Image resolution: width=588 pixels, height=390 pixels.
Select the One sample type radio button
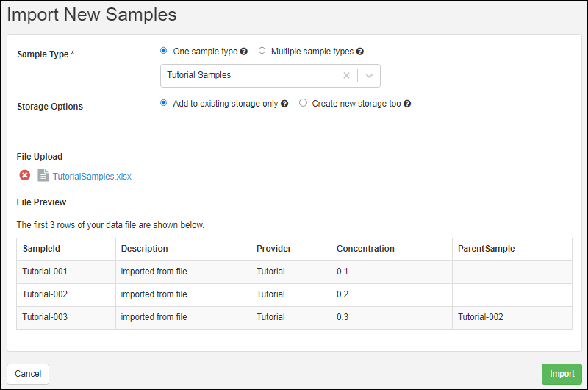tap(163, 50)
